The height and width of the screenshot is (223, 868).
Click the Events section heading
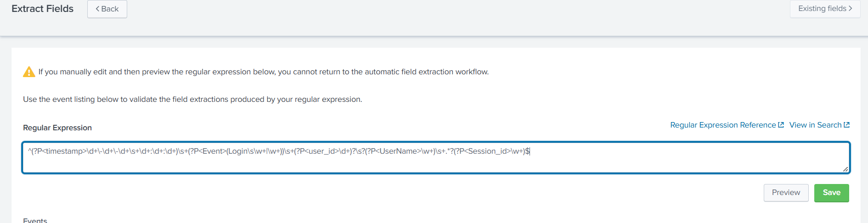(x=35, y=220)
